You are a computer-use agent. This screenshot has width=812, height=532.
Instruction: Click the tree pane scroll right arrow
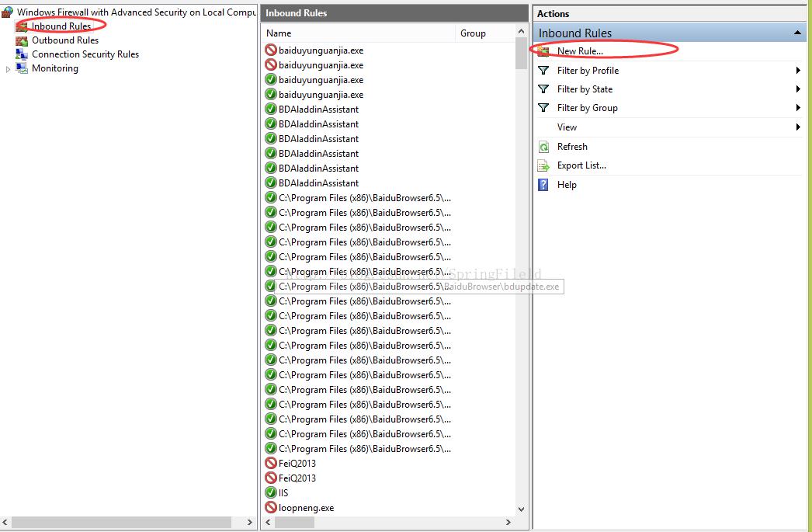(x=250, y=522)
